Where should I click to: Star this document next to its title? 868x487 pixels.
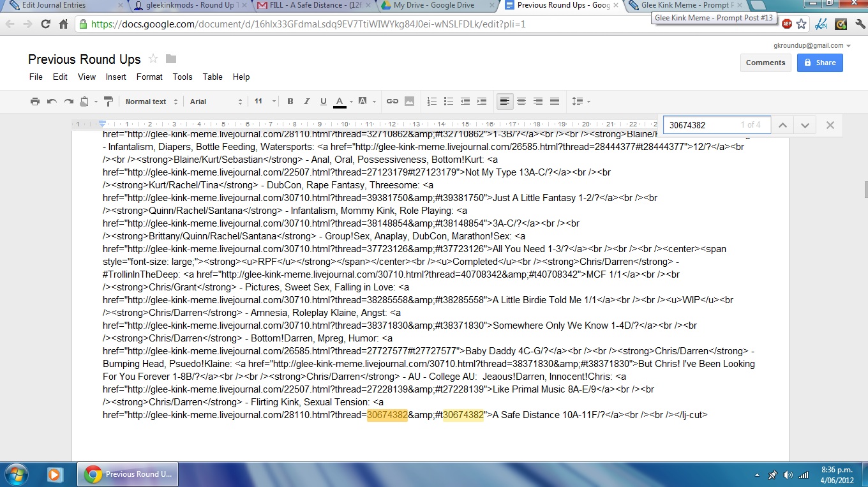(x=153, y=59)
